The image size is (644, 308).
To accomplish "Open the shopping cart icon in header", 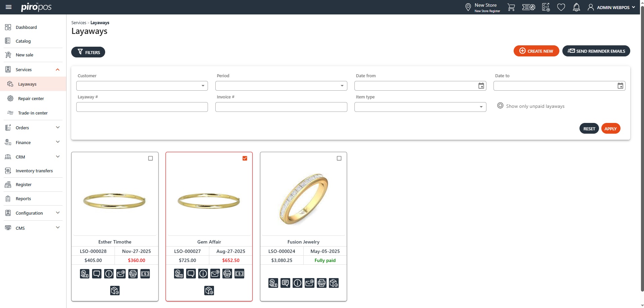I will point(511,7).
